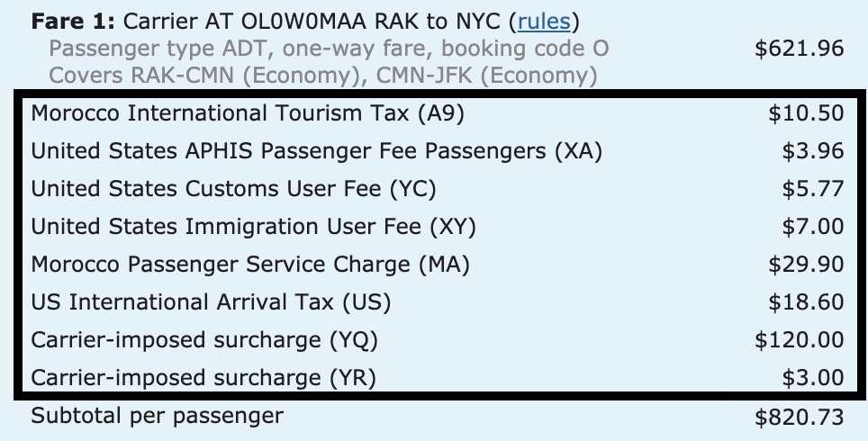Click United States APHIS Passenger Fee row
Viewport: 868px width, 441px height.
(316, 151)
